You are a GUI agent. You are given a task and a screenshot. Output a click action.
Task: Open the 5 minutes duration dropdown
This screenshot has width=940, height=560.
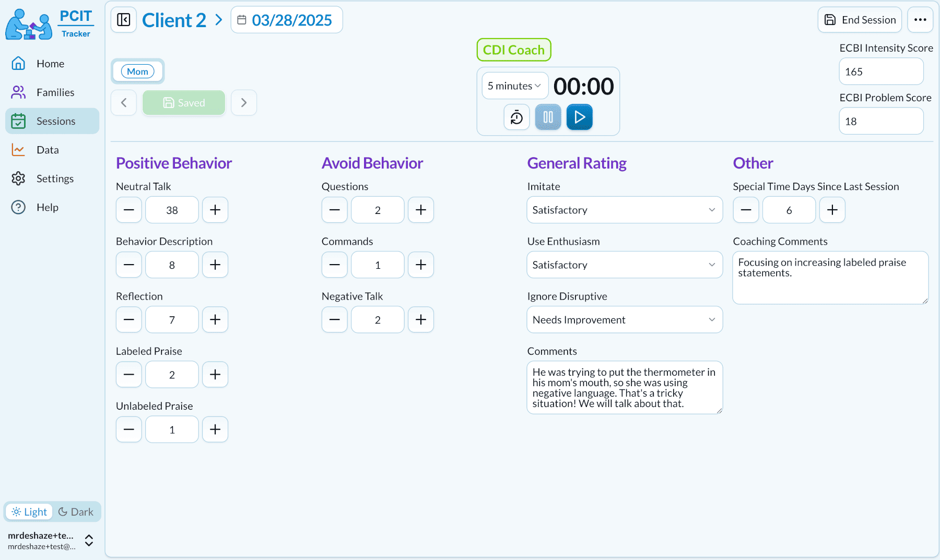tap(514, 86)
